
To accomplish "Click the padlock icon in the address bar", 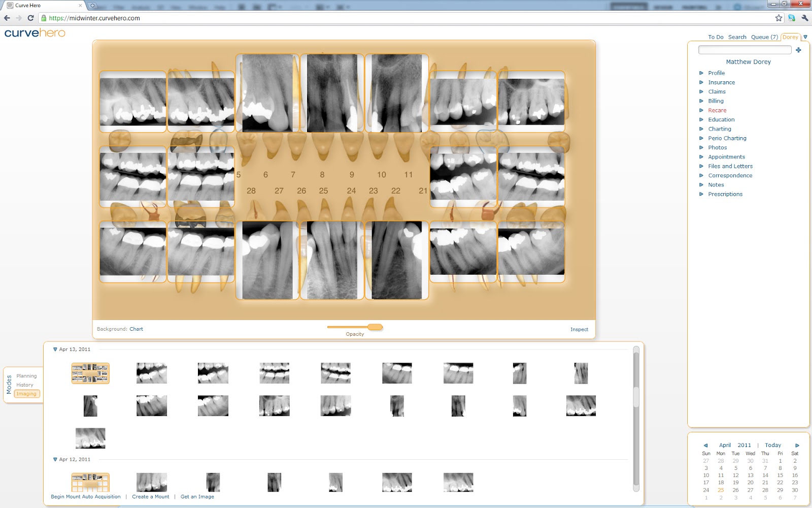I will pyautogui.click(x=44, y=17).
